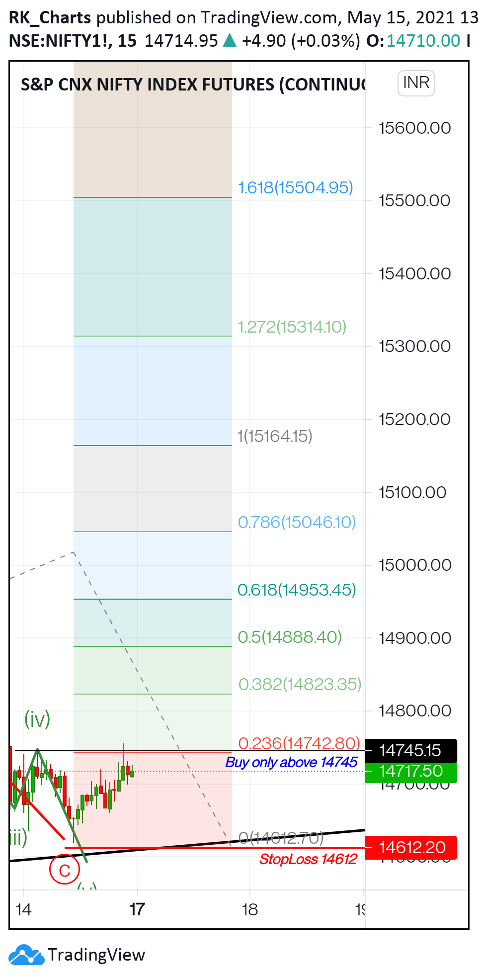Click the TradingView brand text link
The width and height of the screenshot is (478, 980).
[96, 955]
